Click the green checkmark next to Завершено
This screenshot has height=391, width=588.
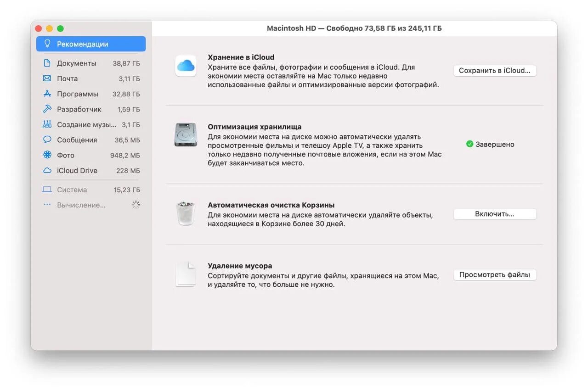click(469, 144)
